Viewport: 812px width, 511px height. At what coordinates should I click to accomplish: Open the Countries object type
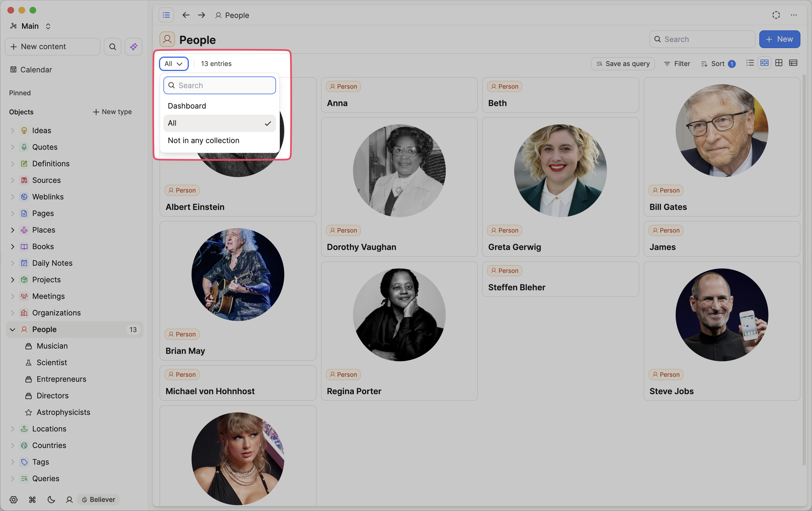click(x=49, y=446)
